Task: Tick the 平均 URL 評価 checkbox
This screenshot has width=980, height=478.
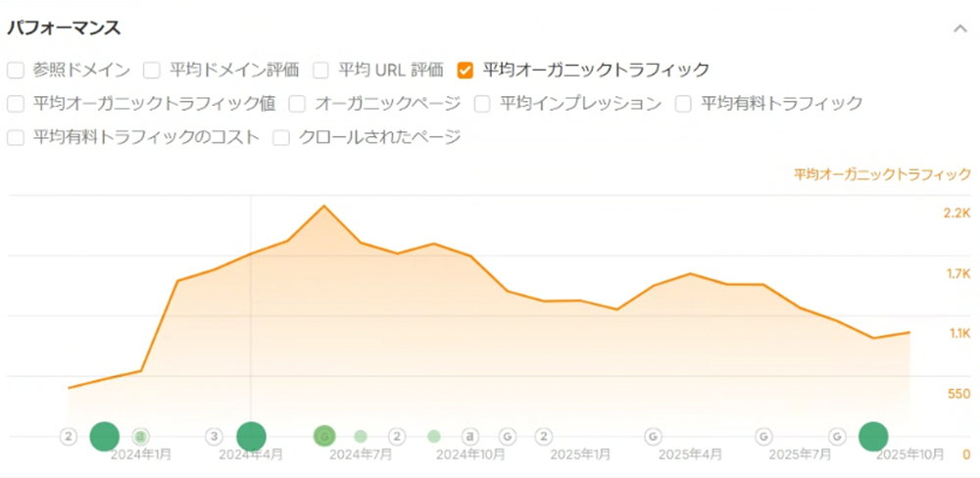Action: tap(320, 70)
